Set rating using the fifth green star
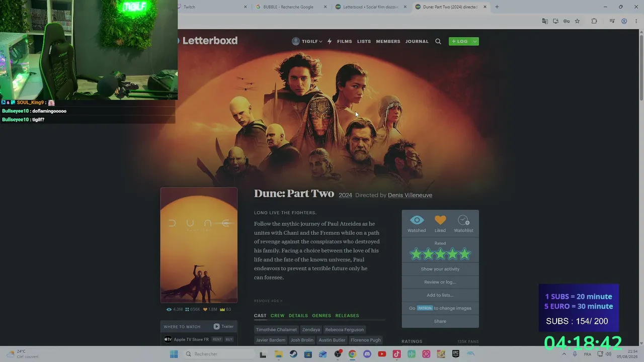 pyautogui.click(x=465, y=254)
